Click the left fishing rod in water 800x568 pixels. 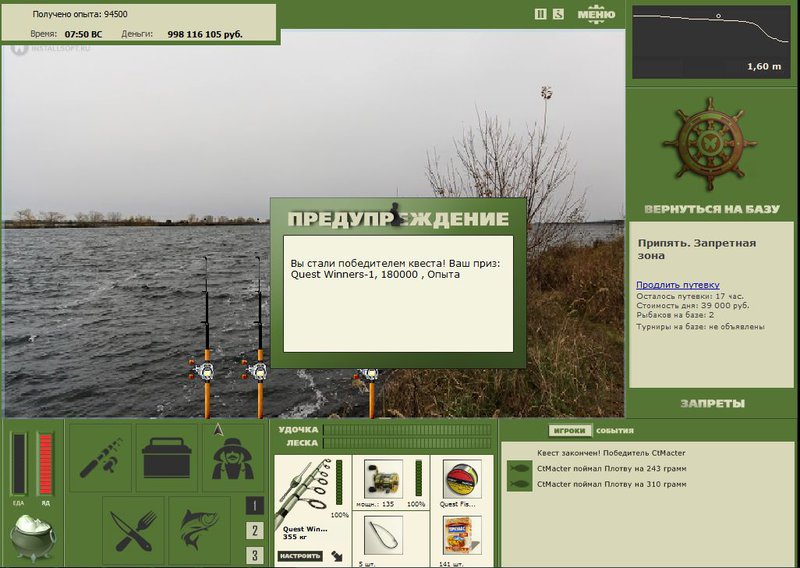point(206,338)
